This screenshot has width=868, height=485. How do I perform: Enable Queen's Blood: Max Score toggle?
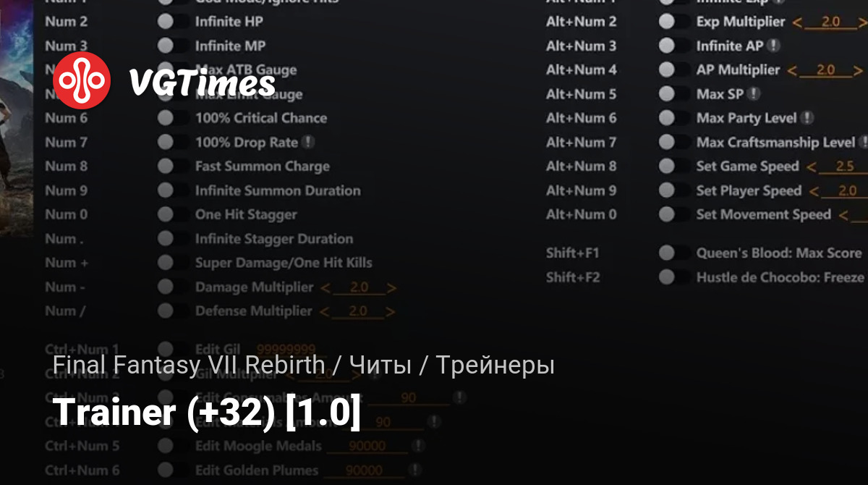click(667, 253)
